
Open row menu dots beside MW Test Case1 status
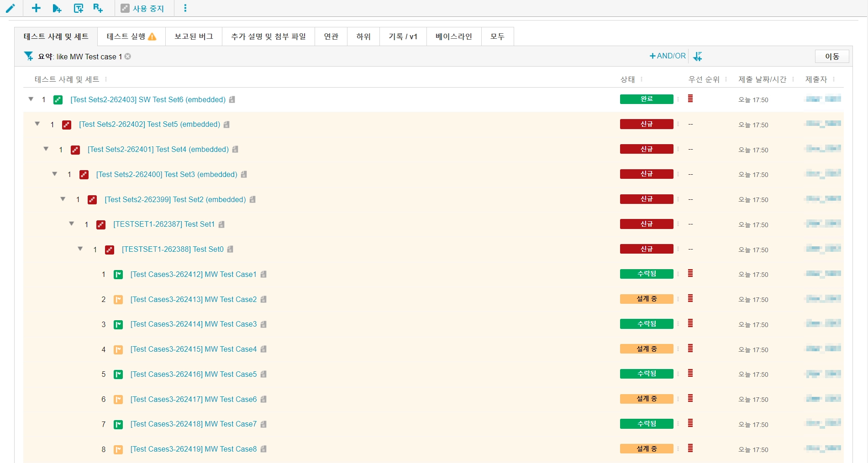(678, 274)
